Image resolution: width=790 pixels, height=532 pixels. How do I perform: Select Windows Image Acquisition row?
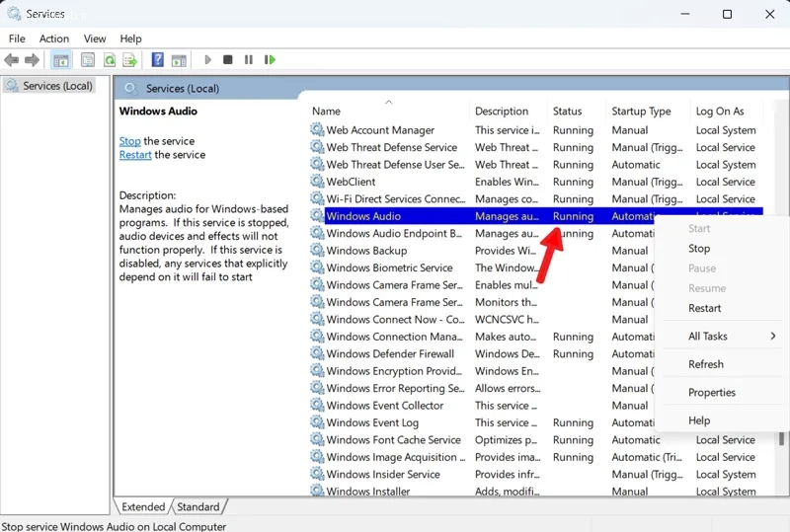click(x=536, y=457)
